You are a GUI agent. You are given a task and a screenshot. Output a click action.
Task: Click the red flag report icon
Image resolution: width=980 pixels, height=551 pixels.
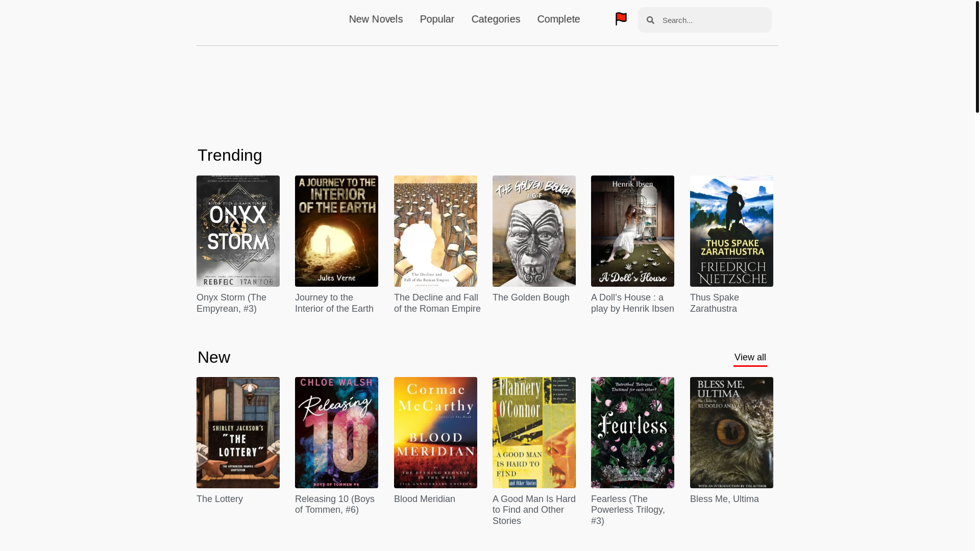621,19
